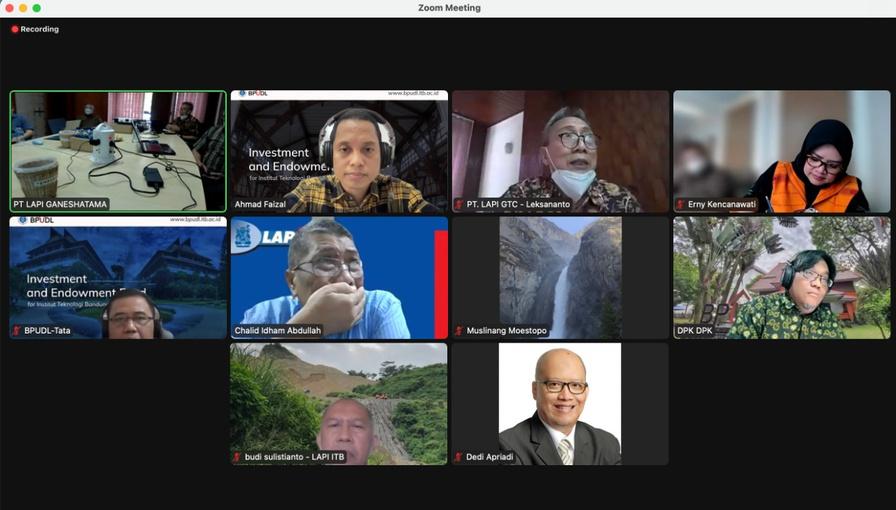
Task: Click muted mic icon beside BPUDL-Tata
Action: coord(17,330)
